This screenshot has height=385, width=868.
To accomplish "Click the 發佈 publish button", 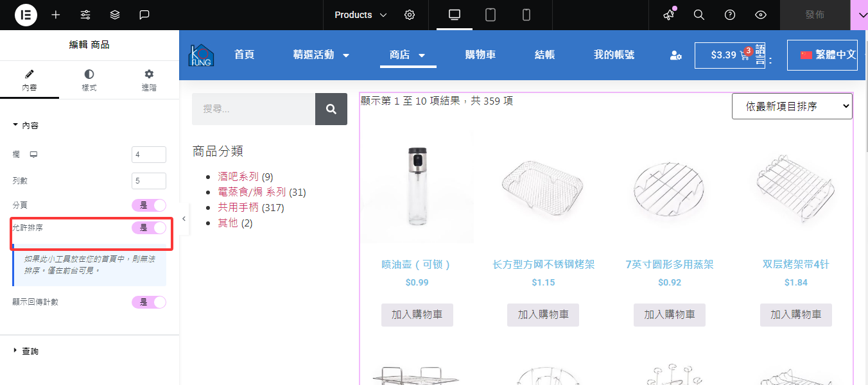I will click(815, 15).
